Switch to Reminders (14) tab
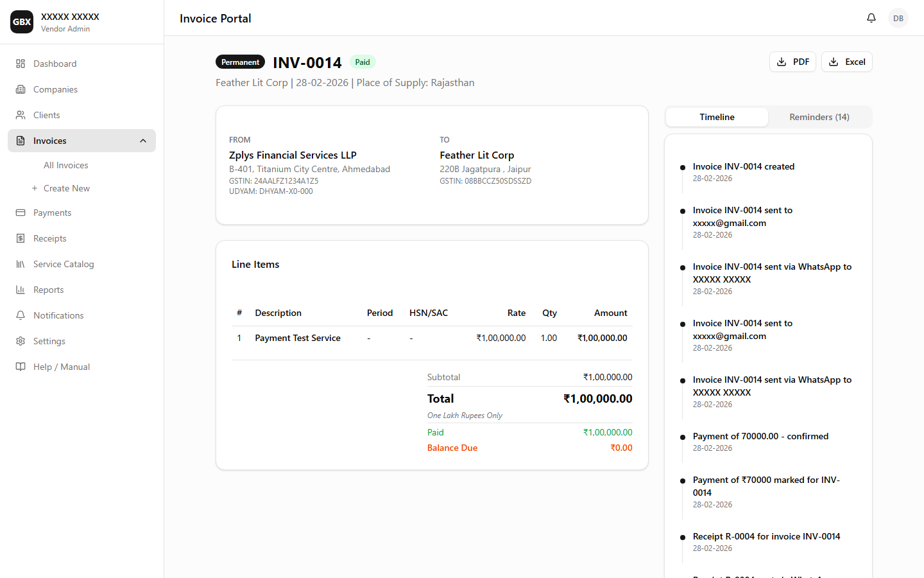 point(819,117)
